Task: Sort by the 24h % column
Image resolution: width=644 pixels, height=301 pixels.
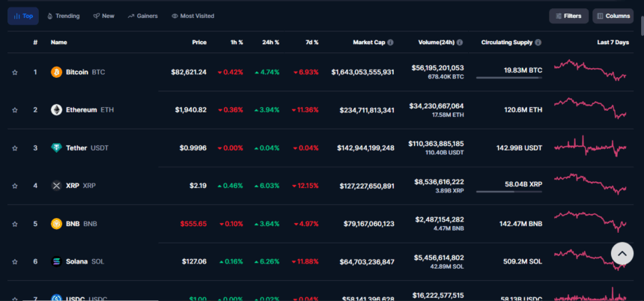Action: 270,42
